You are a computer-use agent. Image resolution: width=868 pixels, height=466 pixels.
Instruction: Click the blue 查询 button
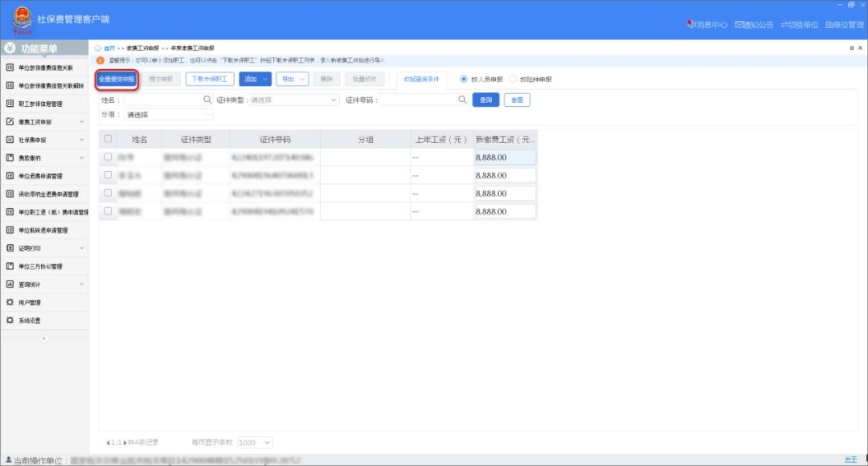coord(485,100)
